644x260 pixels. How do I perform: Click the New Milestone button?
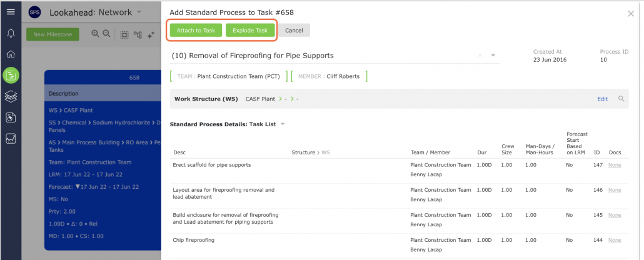tap(53, 34)
